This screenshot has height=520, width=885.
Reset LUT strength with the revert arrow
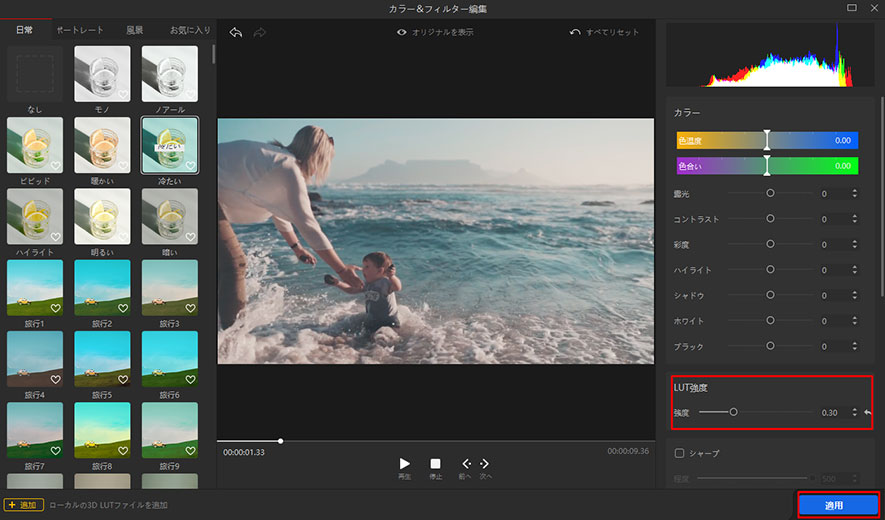[x=867, y=412]
